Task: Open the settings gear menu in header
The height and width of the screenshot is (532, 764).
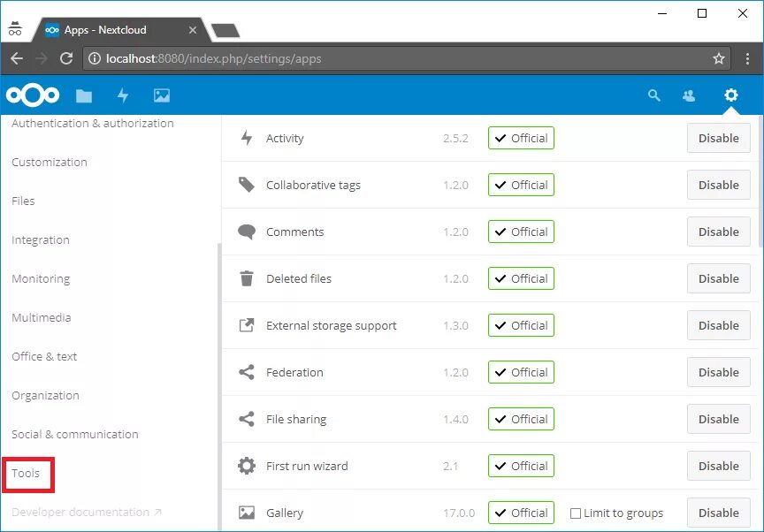Action: click(731, 95)
